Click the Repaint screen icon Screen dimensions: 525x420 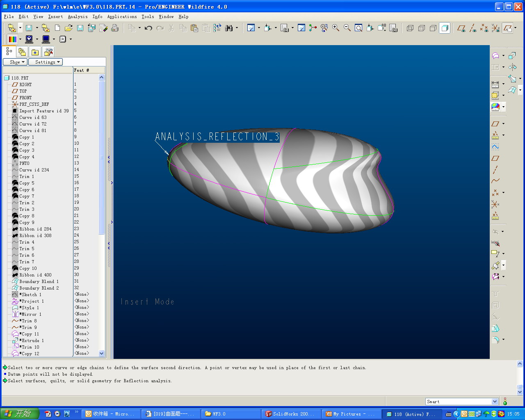click(x=301, y=28)
